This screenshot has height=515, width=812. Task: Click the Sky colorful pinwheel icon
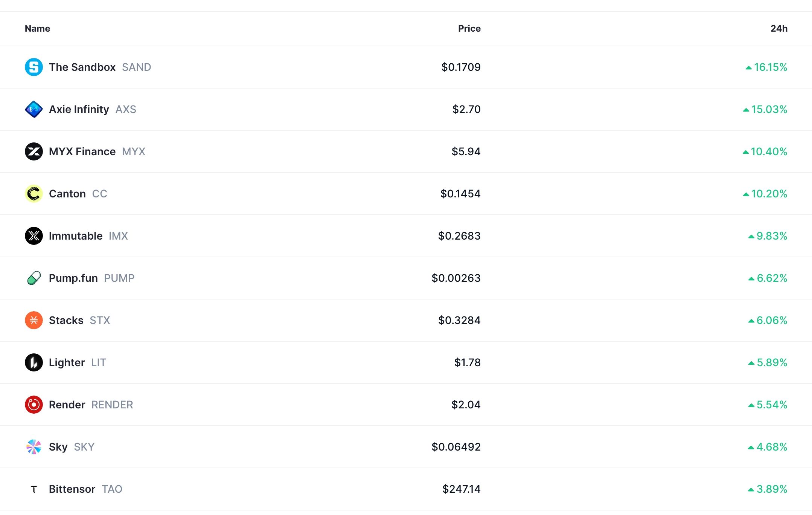(x=34, y=447)
